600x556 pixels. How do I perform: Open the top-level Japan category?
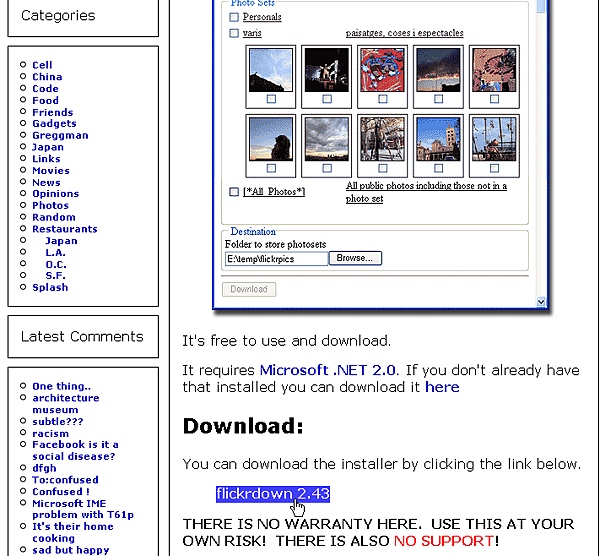coord(48,147)
